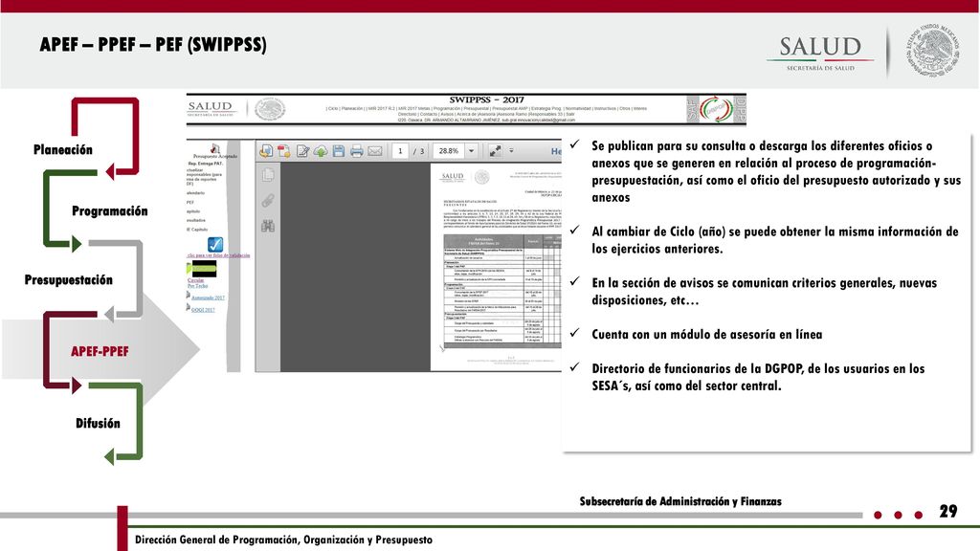Click the 'En la sección de avisos' bullet text
Viewport: 980px width, 551px height.
click(765, 291)
